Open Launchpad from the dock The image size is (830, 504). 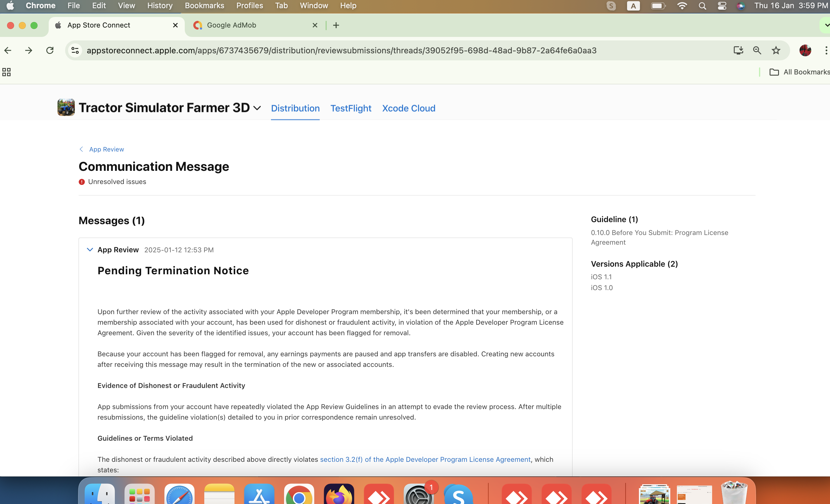(x=139, y=494)
